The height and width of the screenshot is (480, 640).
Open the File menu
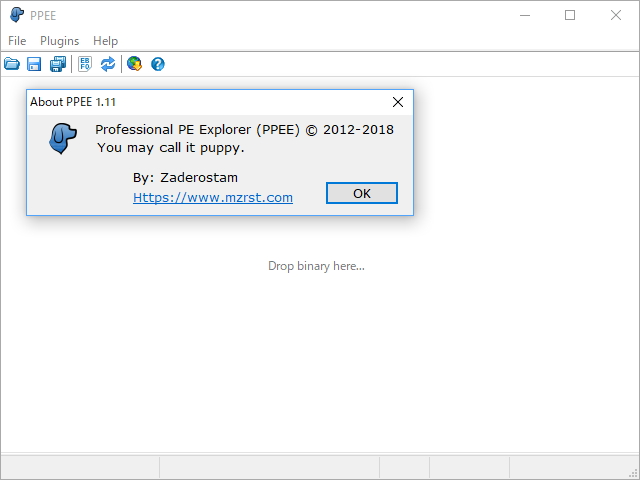[17, 41]
